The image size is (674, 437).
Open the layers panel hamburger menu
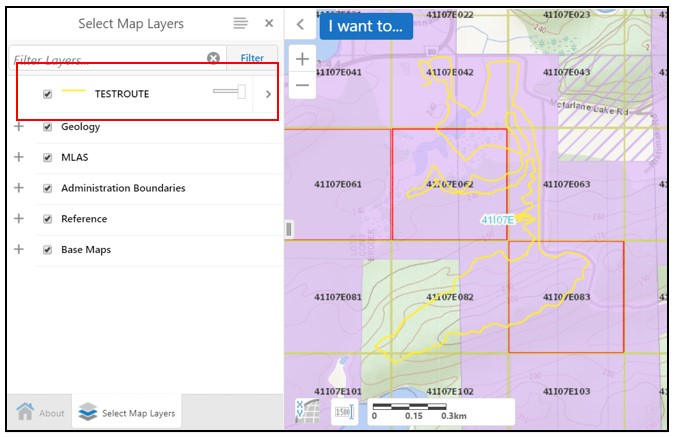tap(240, 23)
